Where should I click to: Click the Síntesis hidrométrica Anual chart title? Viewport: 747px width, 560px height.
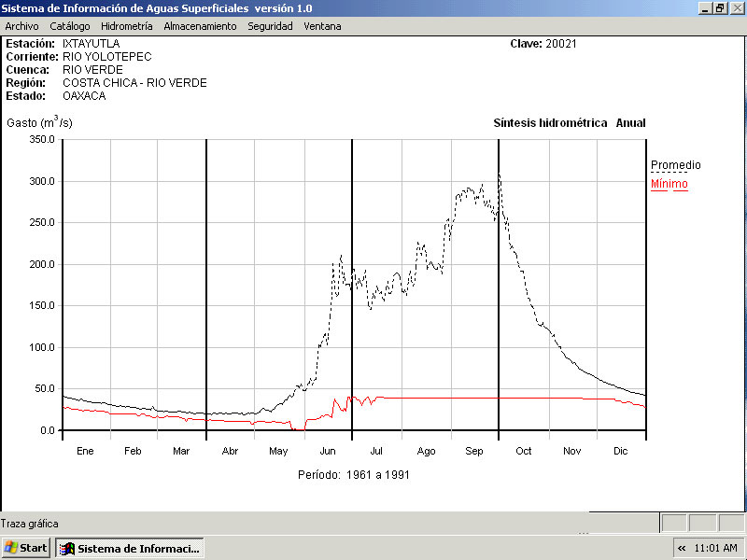tap(569, 123)
